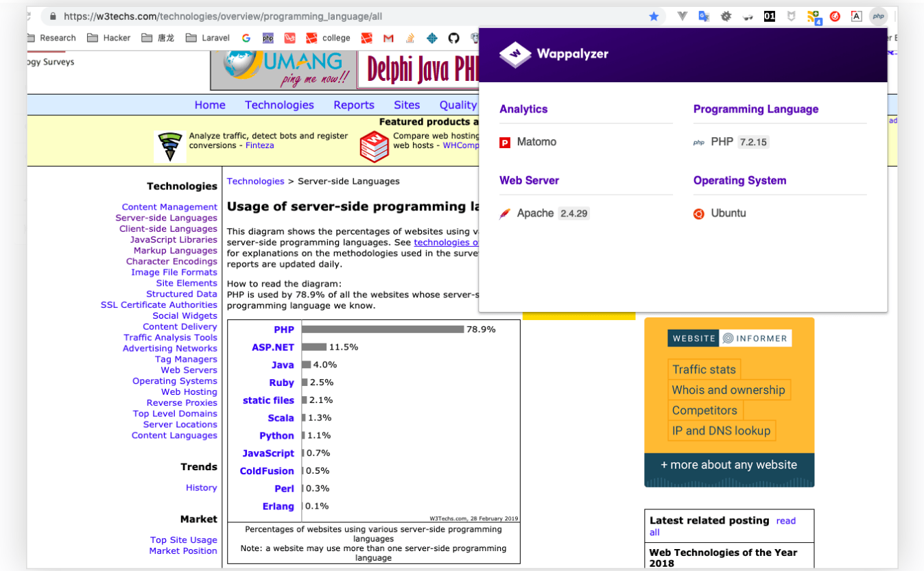Click the Technologies breadcrumb link
Image resolution: width=924 pixels, height=571 pixels.
tap(255, 181)
